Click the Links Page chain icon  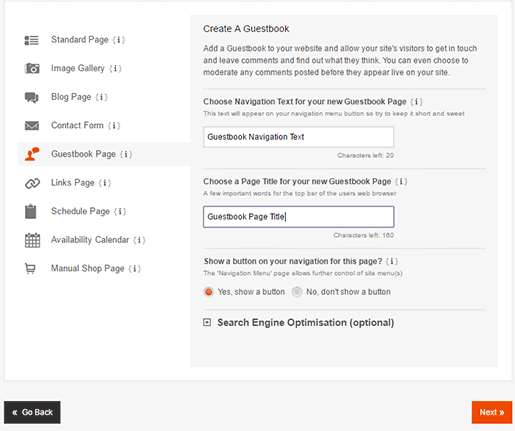[x=32, y=183]
